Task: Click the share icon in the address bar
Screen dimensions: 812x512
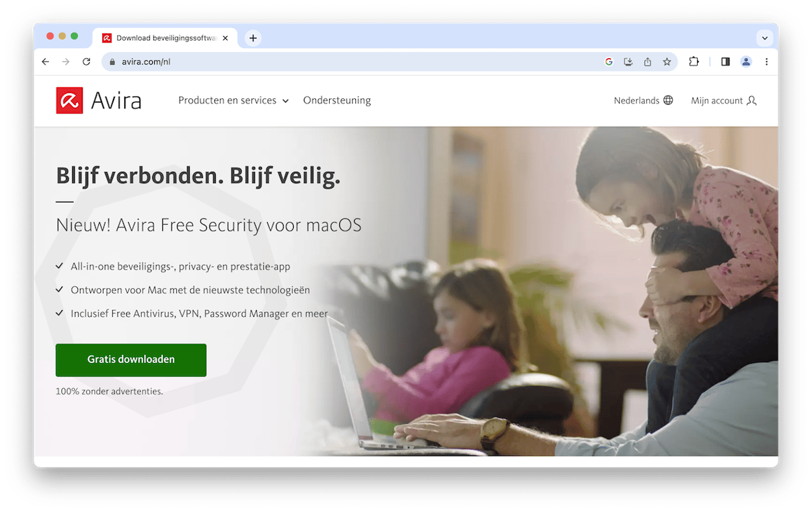Action: pos(647,61)
